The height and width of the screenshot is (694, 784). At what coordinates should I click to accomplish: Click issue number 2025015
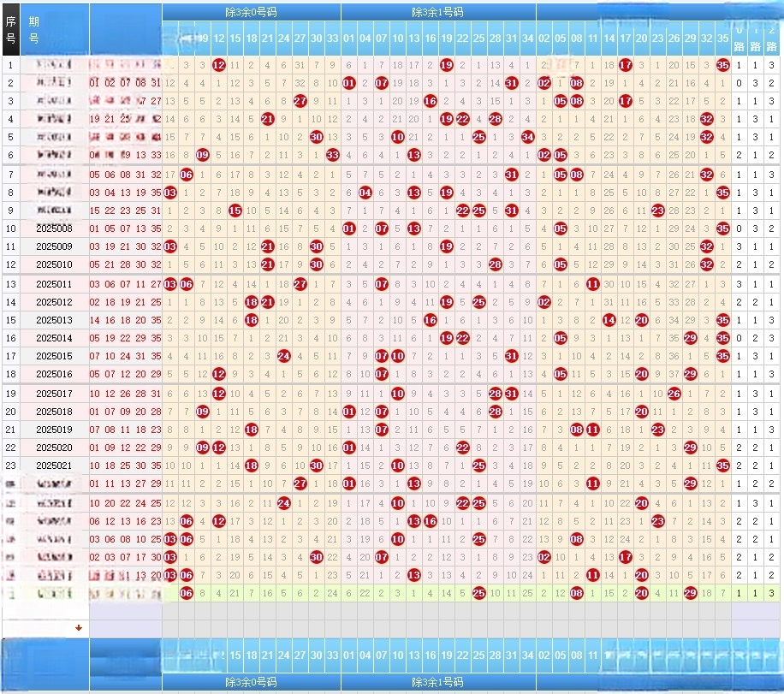click(54, 356)
